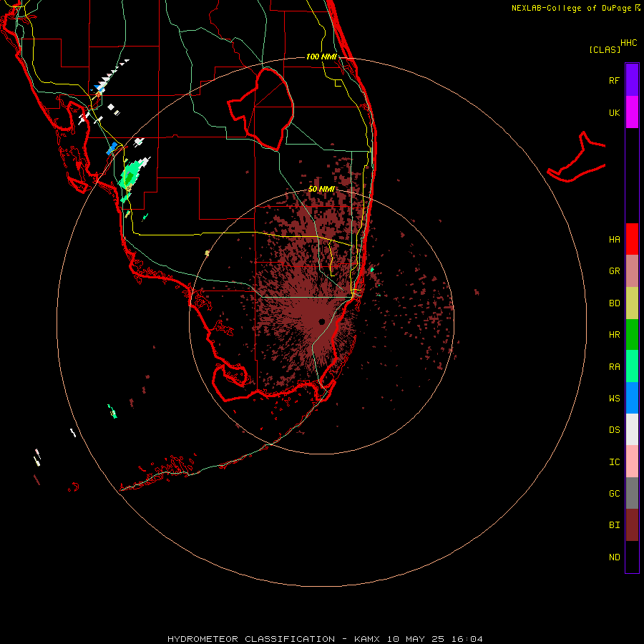
Task: Click the 50 NMI range ring label
Action: coord(321,189)
